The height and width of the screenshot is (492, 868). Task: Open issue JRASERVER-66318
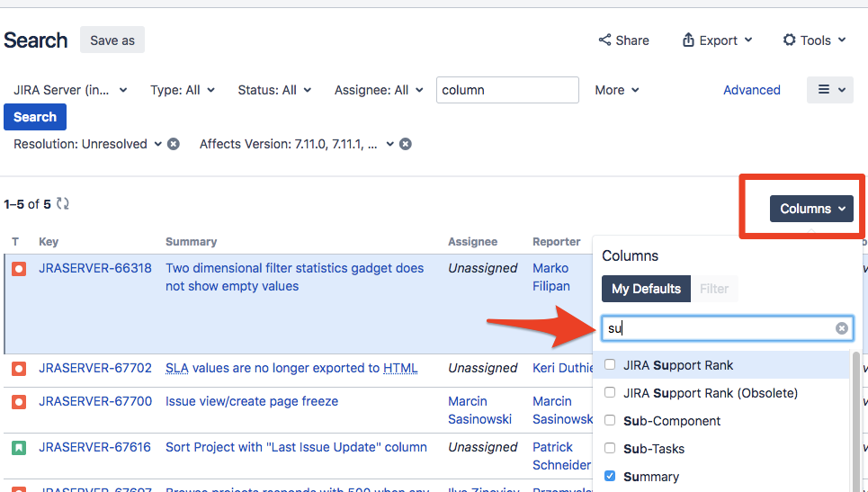[95, 268]
